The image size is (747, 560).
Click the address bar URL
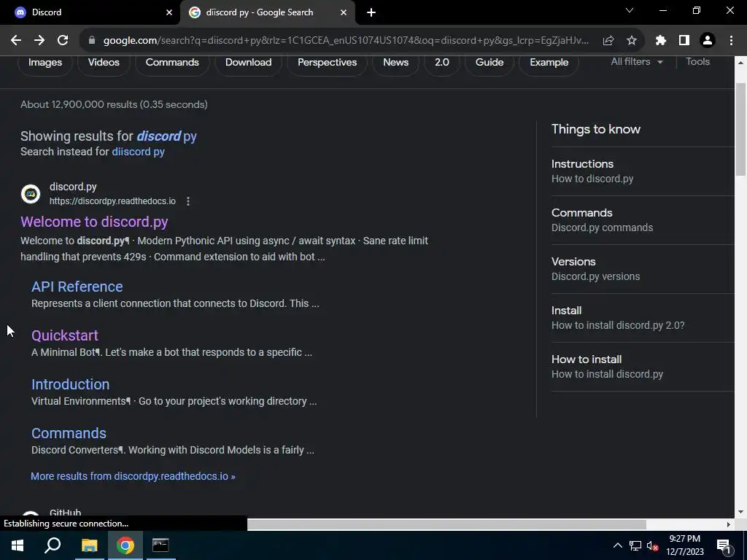click(346, 41)
